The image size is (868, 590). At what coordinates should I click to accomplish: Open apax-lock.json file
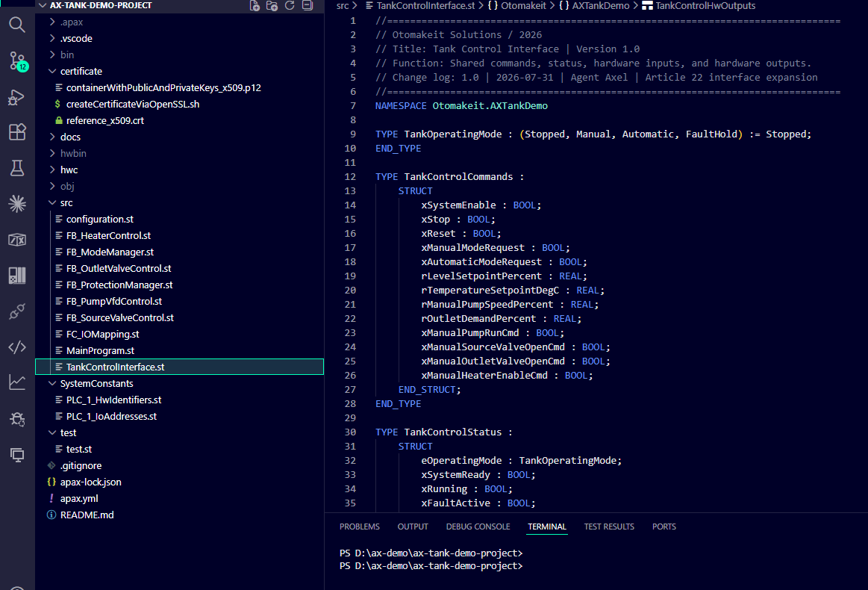179,482
